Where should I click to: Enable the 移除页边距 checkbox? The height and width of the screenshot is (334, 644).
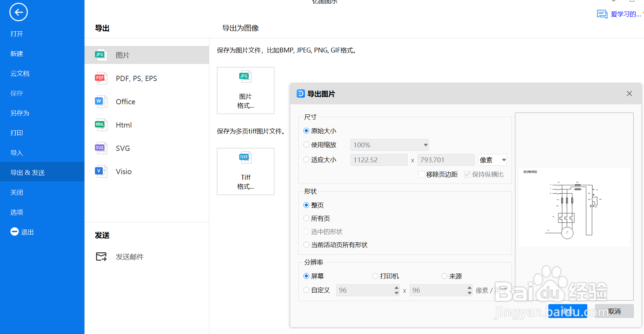pos(421,174)
